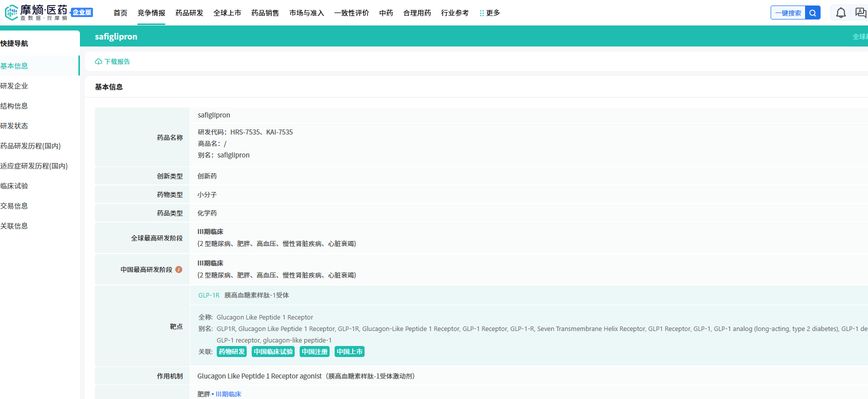Open 行业参考 menu
This screenshot has height=399, width=868.
(x=455, y=13)
